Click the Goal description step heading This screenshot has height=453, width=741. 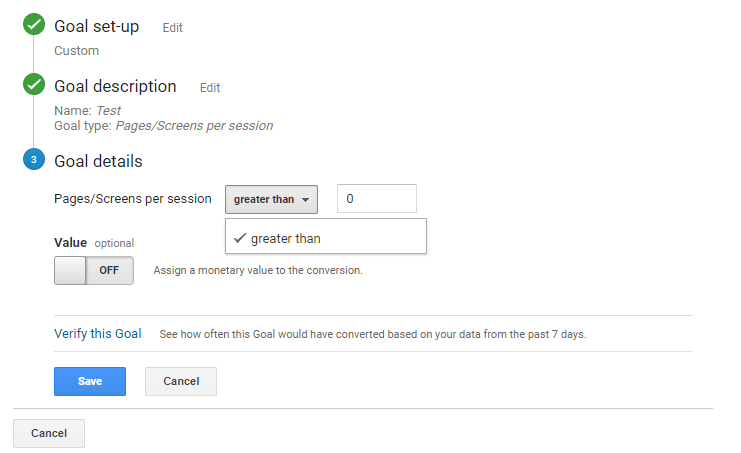coord(115,86)
